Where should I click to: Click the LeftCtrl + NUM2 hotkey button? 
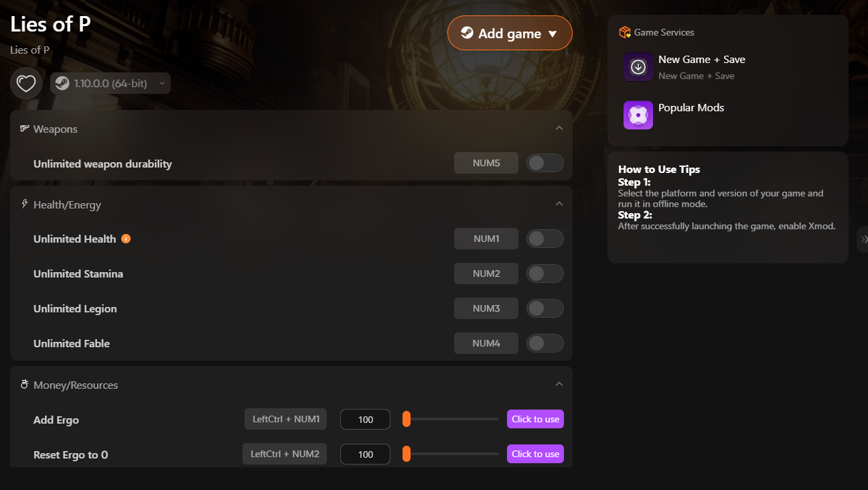click(x=285, y=454)
